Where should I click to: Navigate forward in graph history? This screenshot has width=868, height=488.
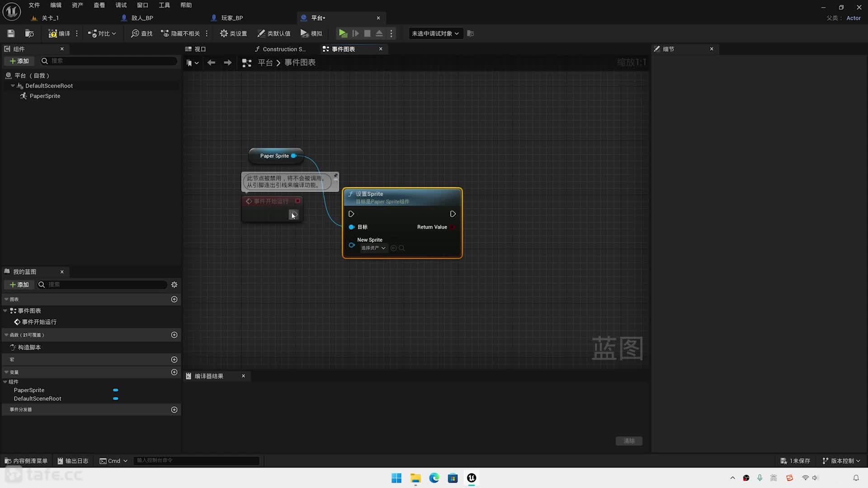pos(228,63)
